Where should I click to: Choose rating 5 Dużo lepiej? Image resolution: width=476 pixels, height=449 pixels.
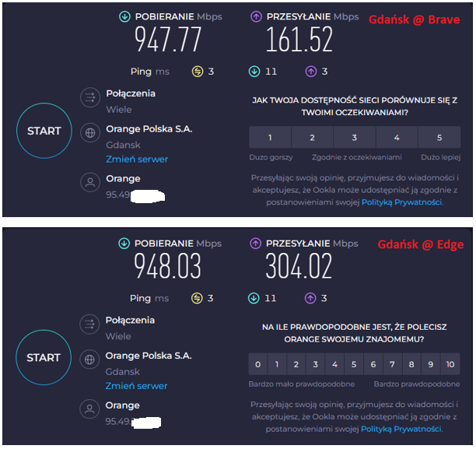[x=439, y=138]
